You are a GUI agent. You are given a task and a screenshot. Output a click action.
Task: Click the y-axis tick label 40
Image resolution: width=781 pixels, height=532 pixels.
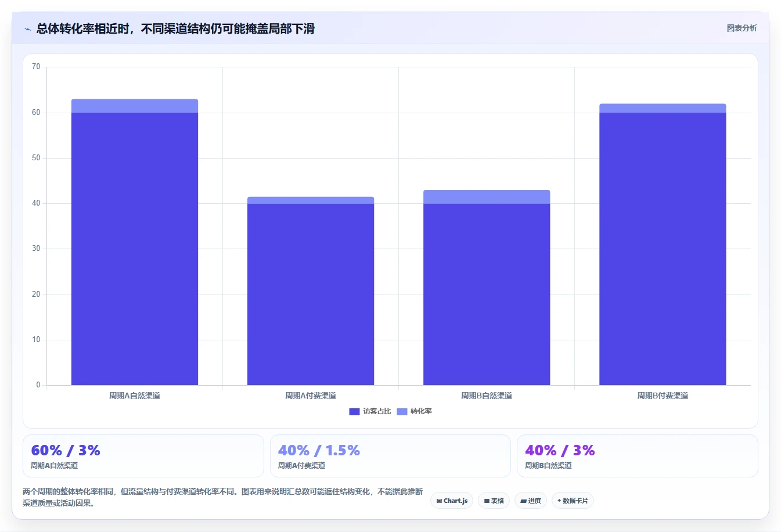tap(36, 203)
